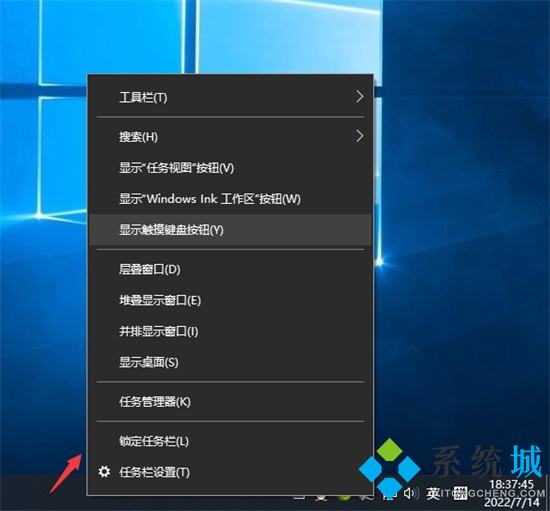Expand the chevron beside 工具栏(T)
This screenshot has width=550, height=511.
[359, 96]
